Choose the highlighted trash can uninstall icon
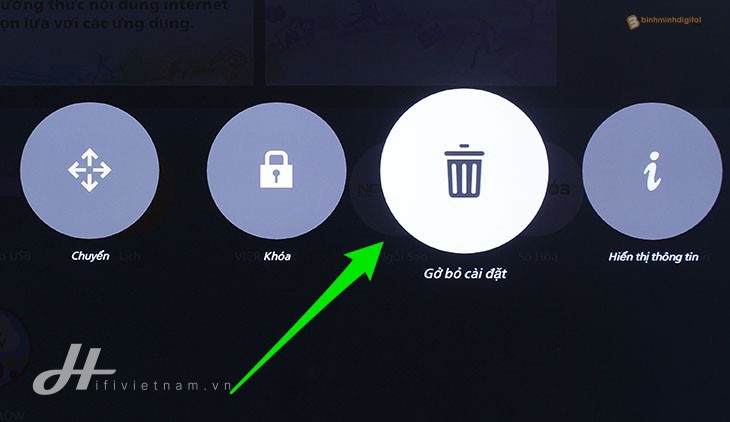This screenshot has height=422, width=730. click(x=464, y=170)
